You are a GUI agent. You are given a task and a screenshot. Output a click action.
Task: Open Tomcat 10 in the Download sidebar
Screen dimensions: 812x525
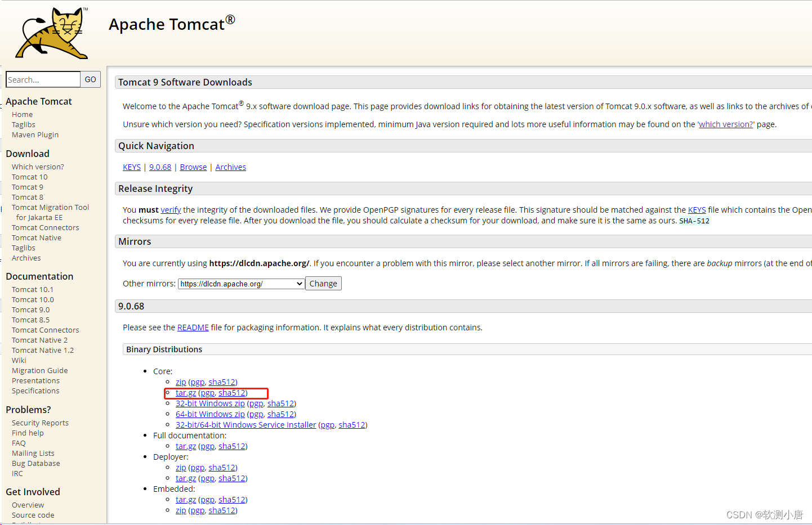coord(29,176)
